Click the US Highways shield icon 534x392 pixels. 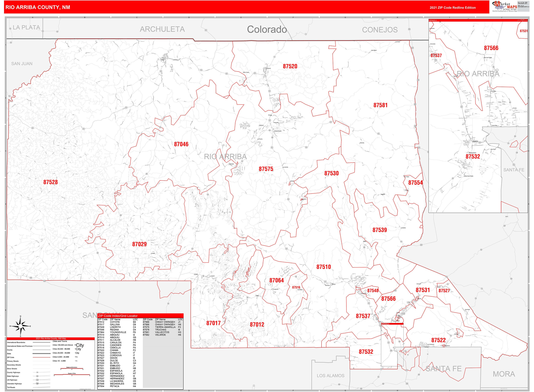click(37, 380)
